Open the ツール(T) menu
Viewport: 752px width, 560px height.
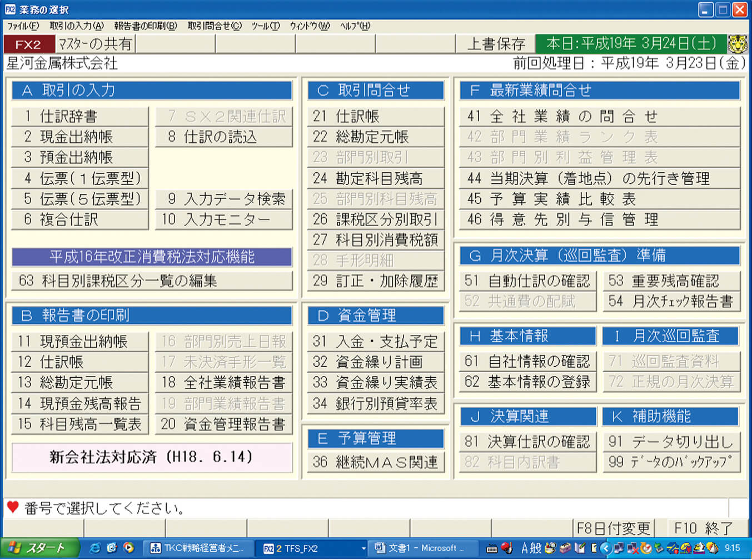266,26
